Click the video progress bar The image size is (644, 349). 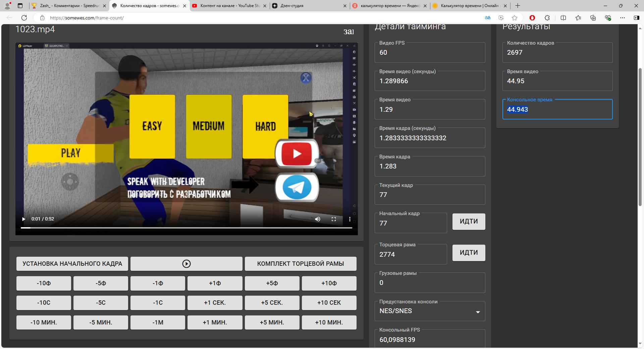click(x=186, y=228)
